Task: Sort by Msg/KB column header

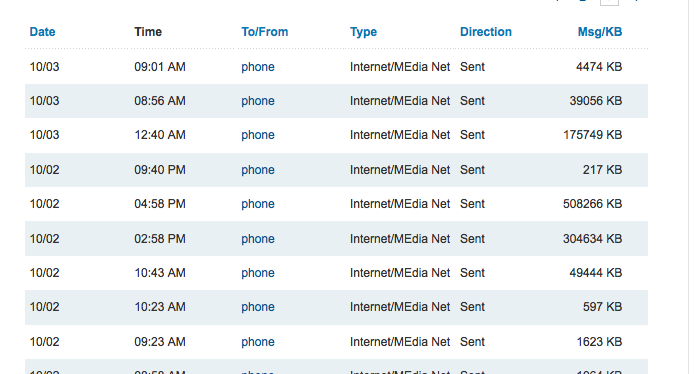Action: 600,32
